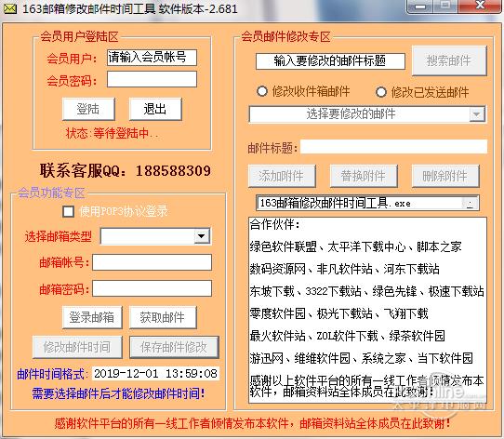The width and height of the screenshot is (504, 439).
Task: Open the attachment list dropdown arrow
Action: pyautogui.click(x=470, y=204)
